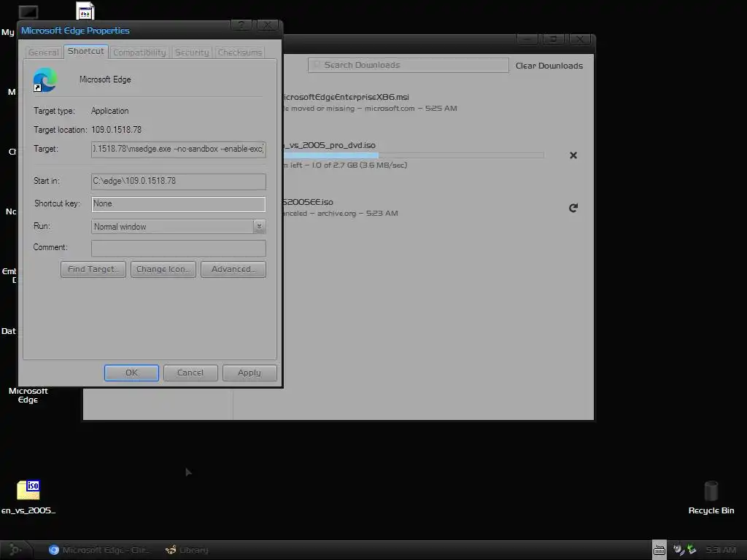Minimize the Library window

coord(527,39)
